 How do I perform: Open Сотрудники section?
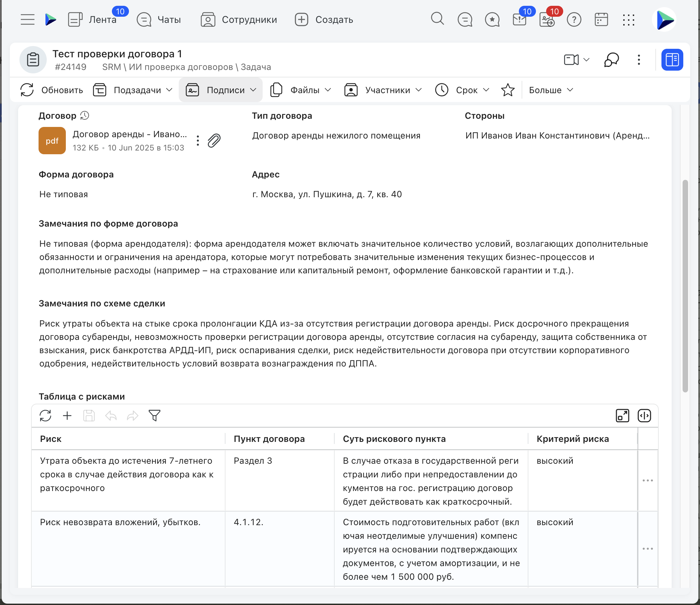point(239,19)
